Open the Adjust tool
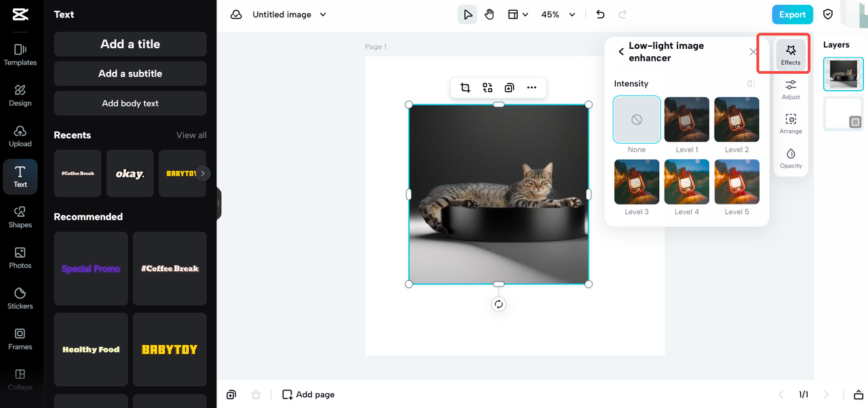Viewport: 868px width, 408px height. point(791,89)
